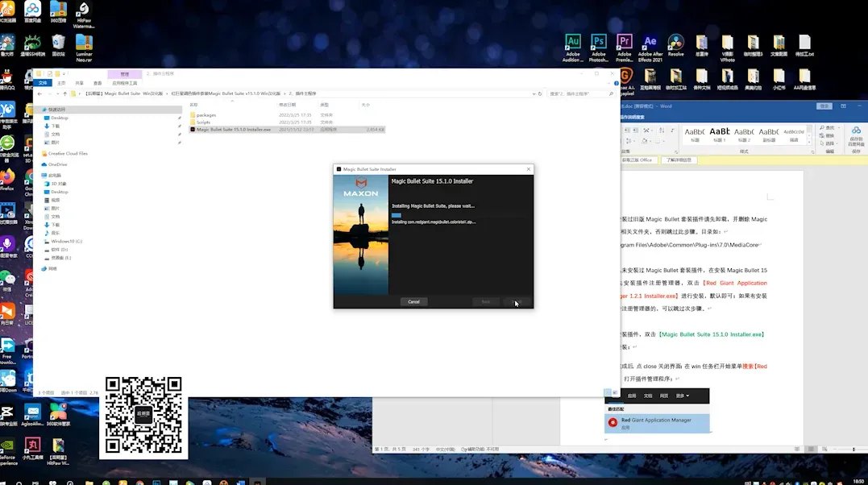
Task: Expand the Word styles gallery arrow
Action: [x=811, y=142]
